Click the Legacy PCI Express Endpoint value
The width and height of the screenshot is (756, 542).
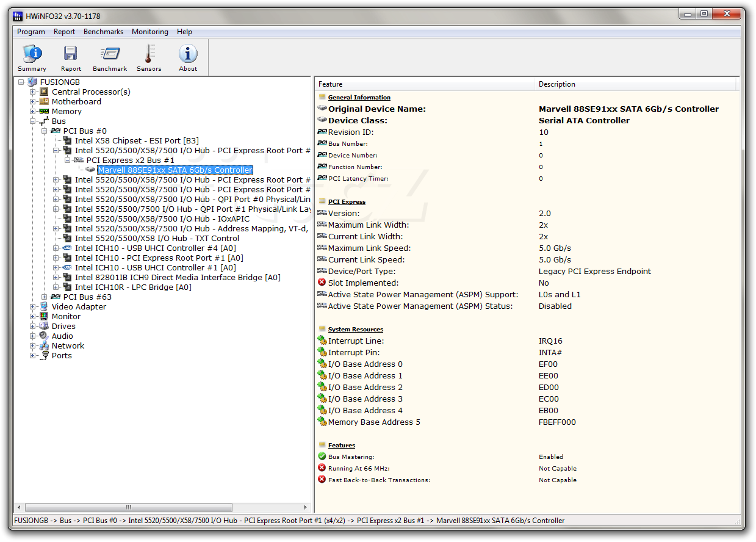(x=595, y=272)
